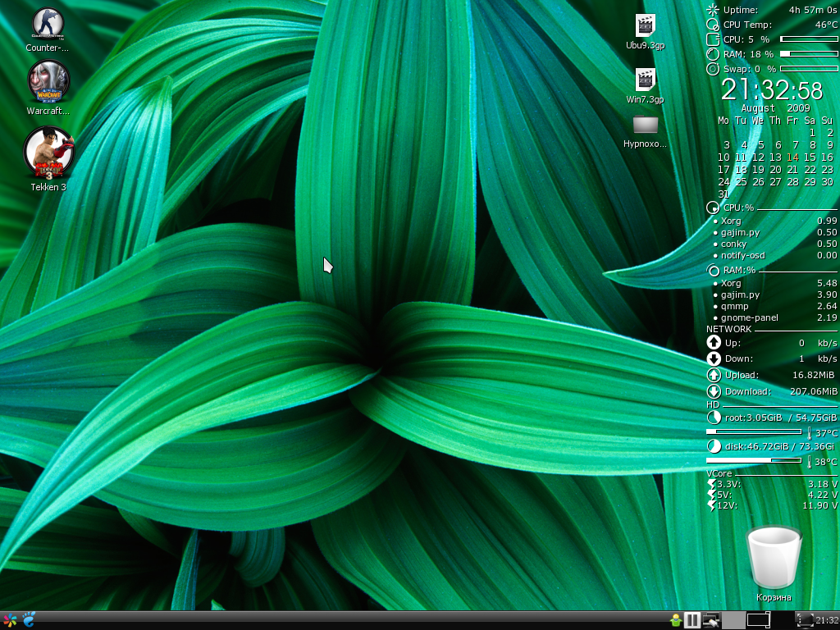
Task: Click the gnome-panel entry in RAM list
Action: [x=750, y=317]
